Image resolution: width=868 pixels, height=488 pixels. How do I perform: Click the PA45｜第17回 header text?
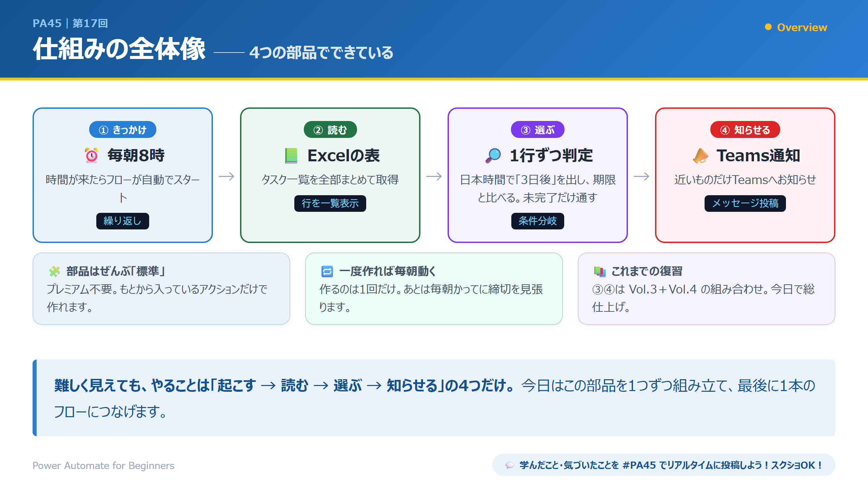click(x=70, y=23)
